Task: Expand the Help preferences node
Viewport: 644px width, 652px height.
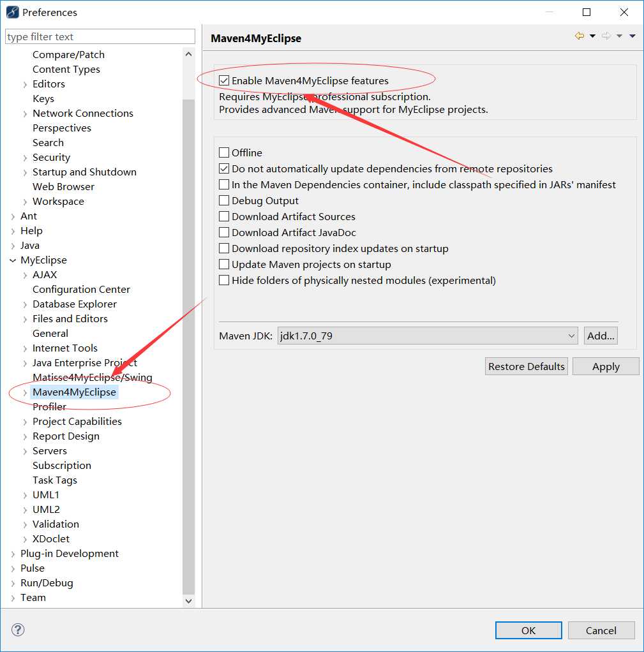Action: [13, 231]
